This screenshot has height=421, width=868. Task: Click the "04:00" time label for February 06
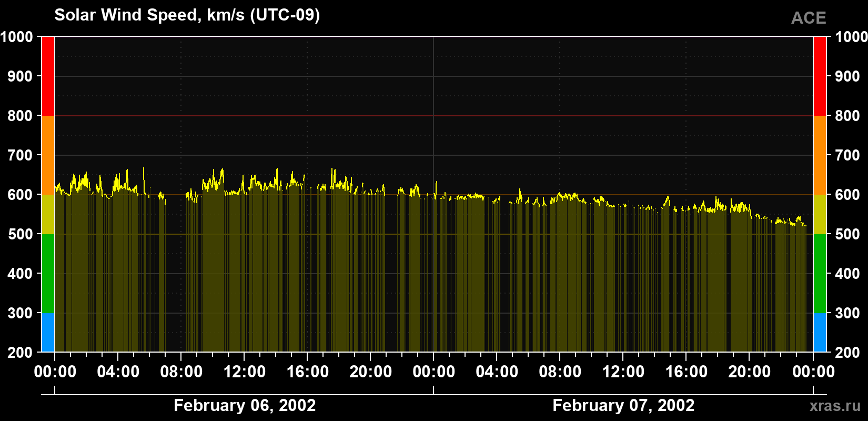(x=118, y=372)
